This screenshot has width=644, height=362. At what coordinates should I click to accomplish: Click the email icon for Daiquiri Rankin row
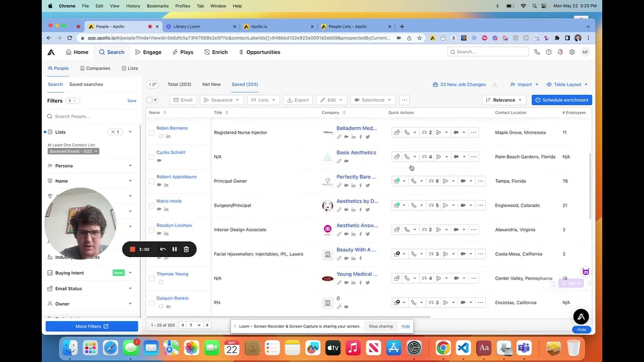click(397, 303)
